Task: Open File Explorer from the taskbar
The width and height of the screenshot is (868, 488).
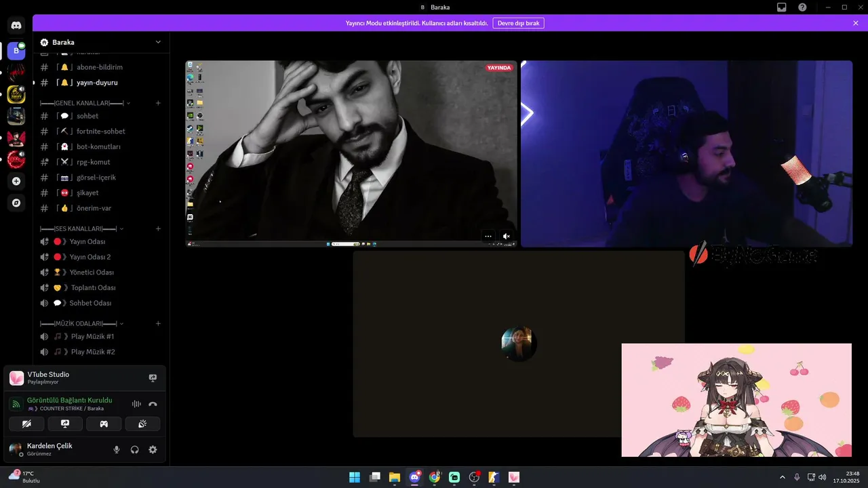Action: tap(394, 477)
